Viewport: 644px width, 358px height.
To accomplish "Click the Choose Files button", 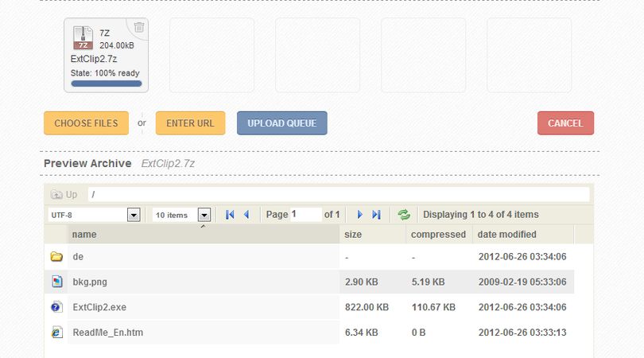I will pos(86,123).
